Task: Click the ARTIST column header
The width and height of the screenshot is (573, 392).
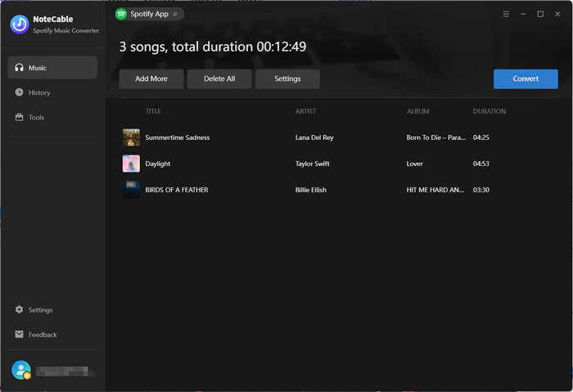Action: [x=305, y=111]
